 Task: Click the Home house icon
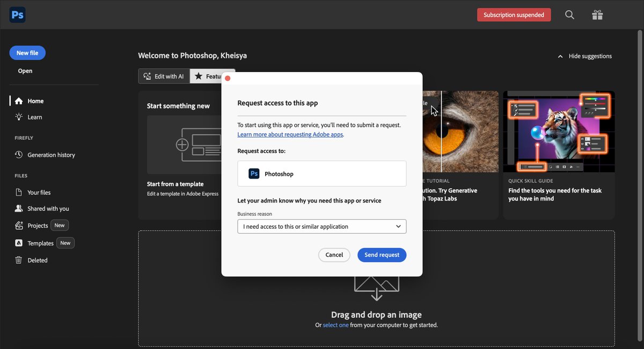pyautogui.click(x=19, y=101)
